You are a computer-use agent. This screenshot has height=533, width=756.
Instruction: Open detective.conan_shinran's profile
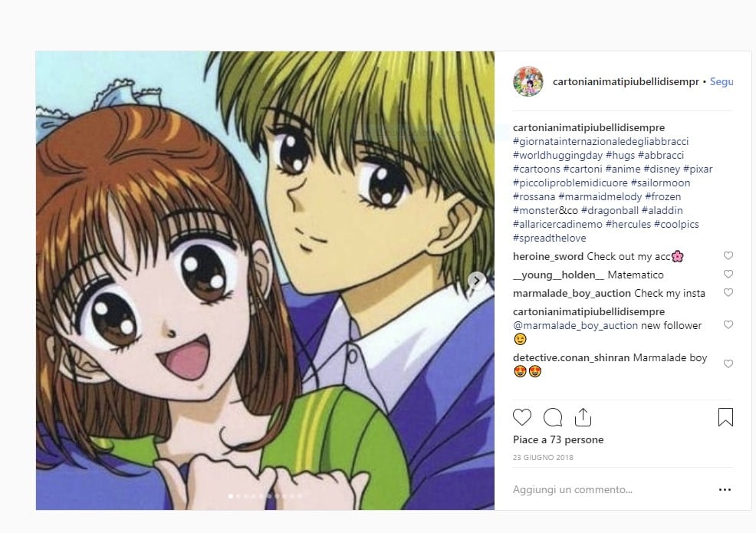click(571, 358)
